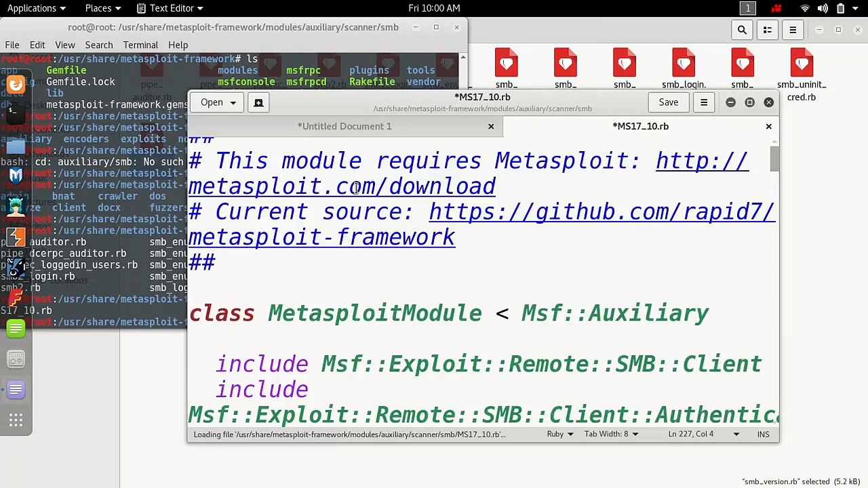
Task: Select workspace 1 indicator
Action: tap(748, 8)
